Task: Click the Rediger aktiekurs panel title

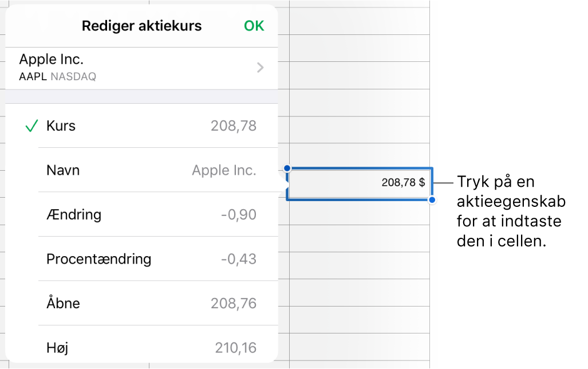Action: pos(141,26)
